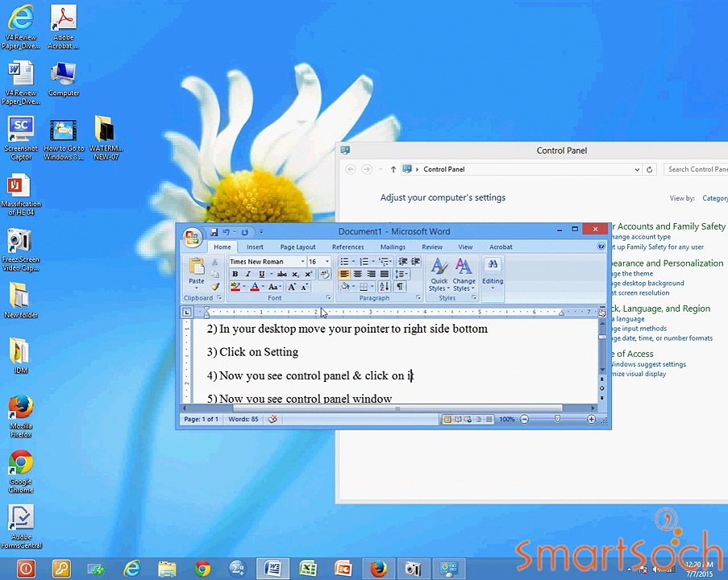Refresh the Control Panel window

(650, 169)
